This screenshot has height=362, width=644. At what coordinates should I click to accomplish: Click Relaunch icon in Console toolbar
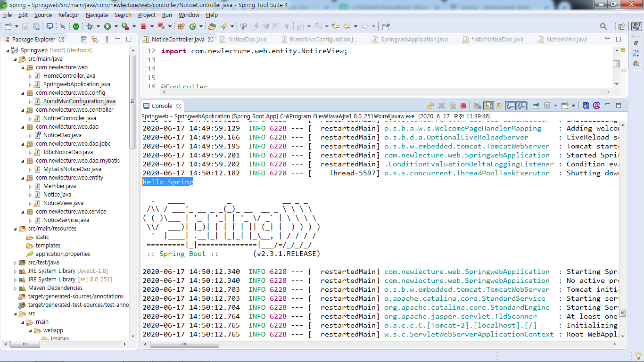tap(430, 106)
